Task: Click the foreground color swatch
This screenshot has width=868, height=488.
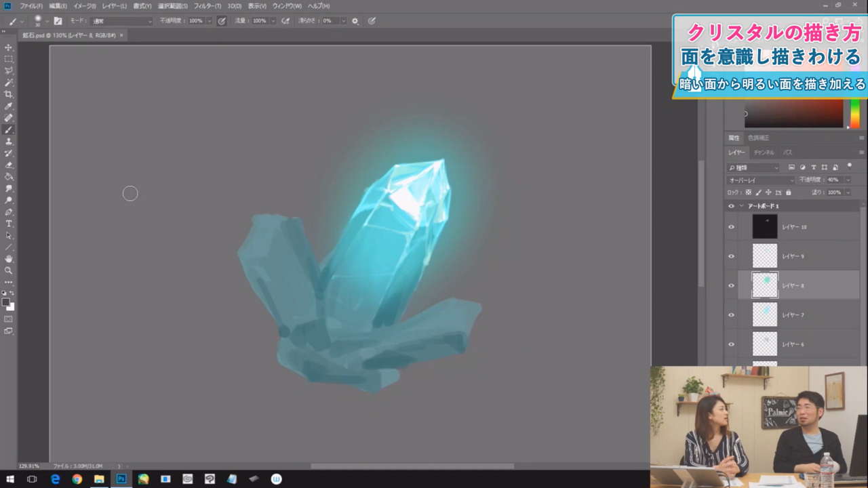Action: tap(5, 302)
